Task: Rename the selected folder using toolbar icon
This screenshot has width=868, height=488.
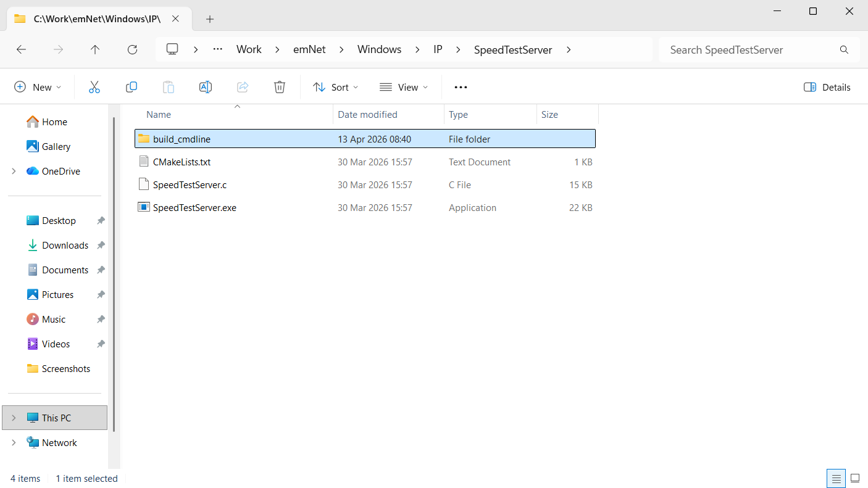Action: (205, 87)
